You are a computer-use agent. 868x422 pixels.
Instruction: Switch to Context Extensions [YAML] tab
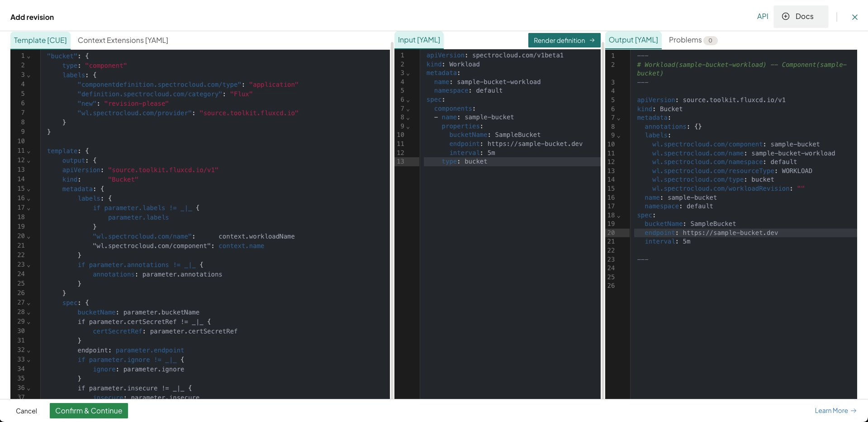click(123, 40)
